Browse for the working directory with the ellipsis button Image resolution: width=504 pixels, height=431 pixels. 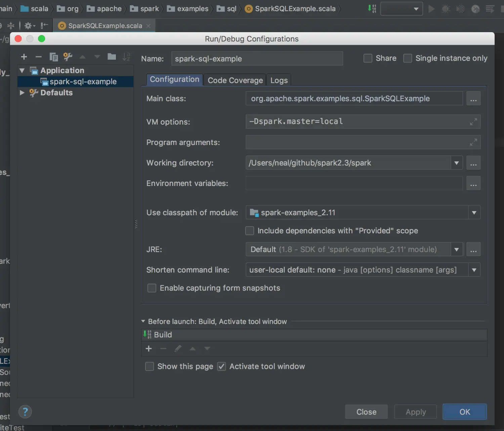[473, 163]
